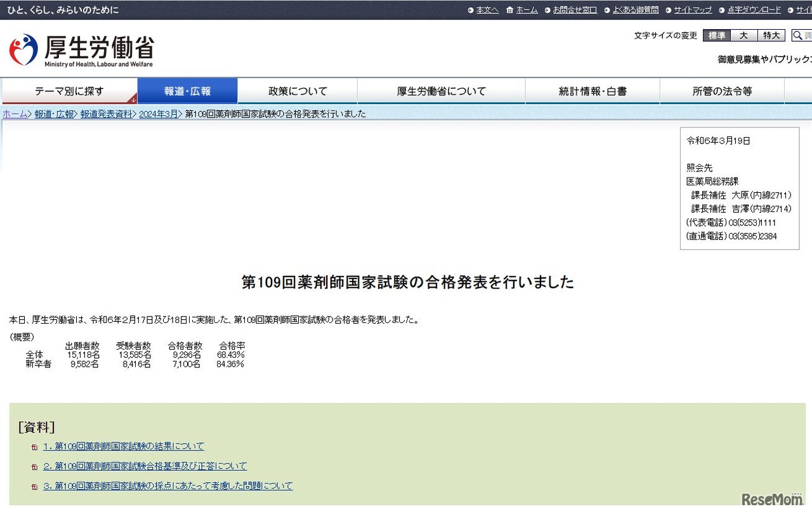
Task: Switch to the 統計情報・白書 tab
Action: [591, 91]
